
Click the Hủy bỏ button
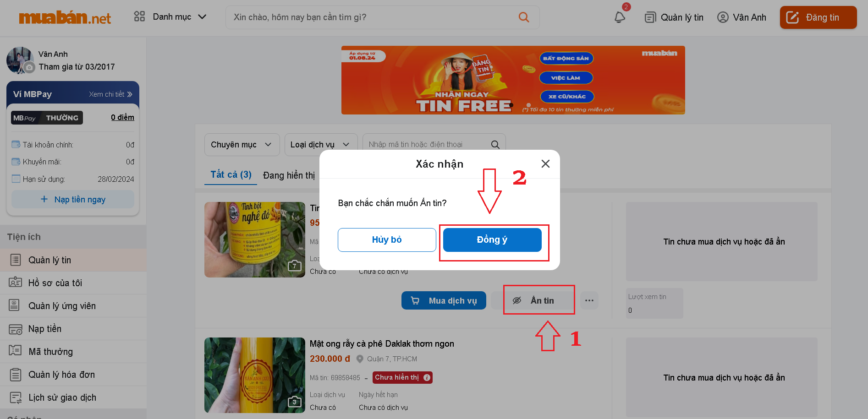(387, 239)
